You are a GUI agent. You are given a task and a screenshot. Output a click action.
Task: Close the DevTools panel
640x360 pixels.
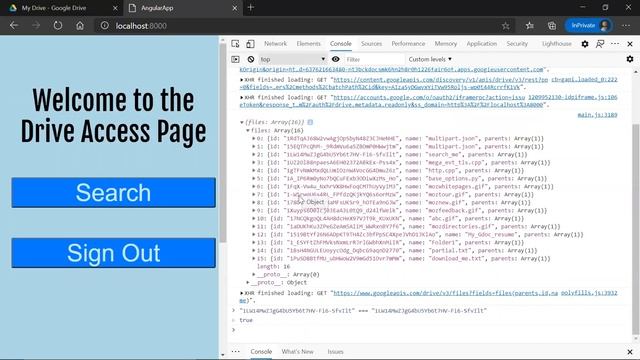[630, 44]
